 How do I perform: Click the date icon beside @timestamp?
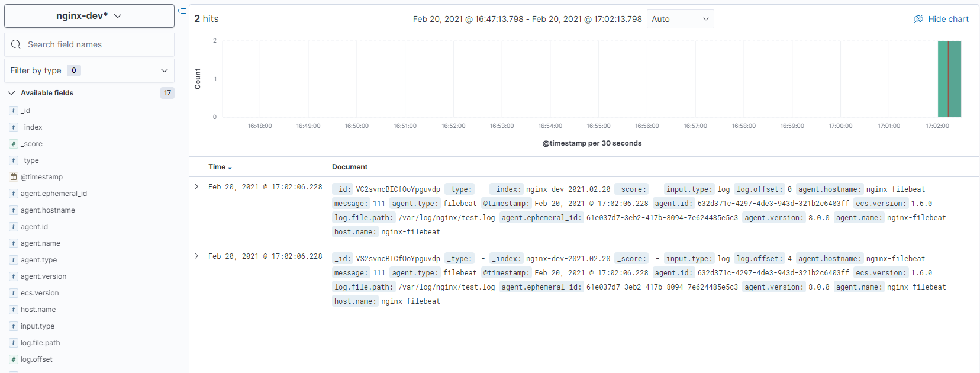coord(14,177)
